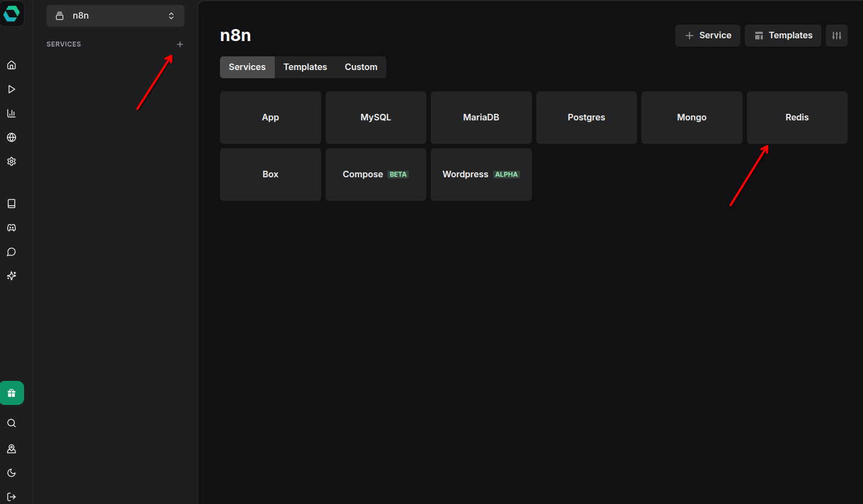Viewport: 863px width, 504px height.
Task: Click the SERVICES sidebar label
Action: click(63, 44)
